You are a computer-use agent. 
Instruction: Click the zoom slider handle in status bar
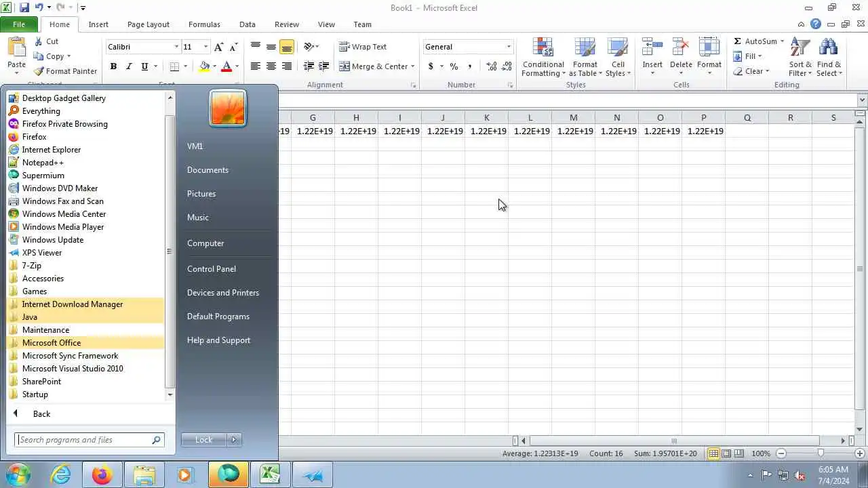pyautogui.click(x=821, y=453)
